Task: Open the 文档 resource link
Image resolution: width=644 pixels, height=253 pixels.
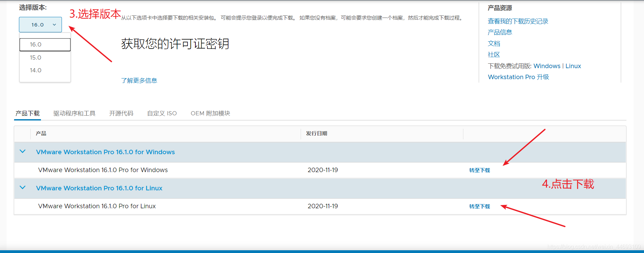Action: click(494, 43)
